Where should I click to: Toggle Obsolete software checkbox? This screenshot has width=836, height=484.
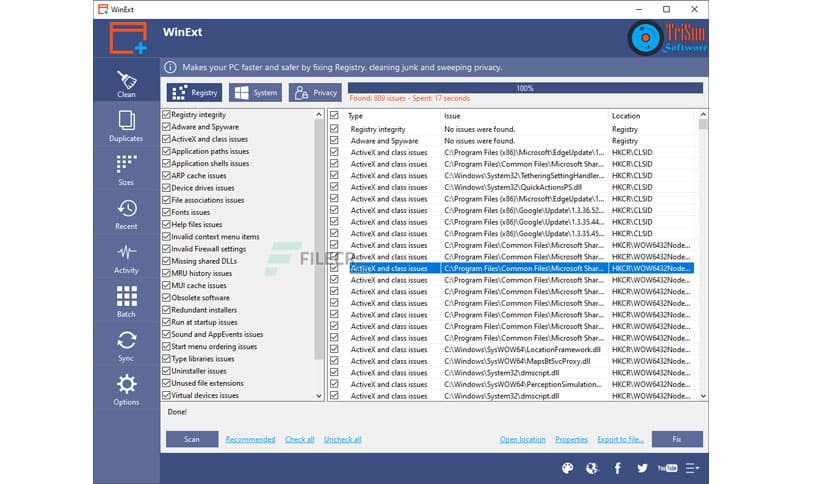166,297
